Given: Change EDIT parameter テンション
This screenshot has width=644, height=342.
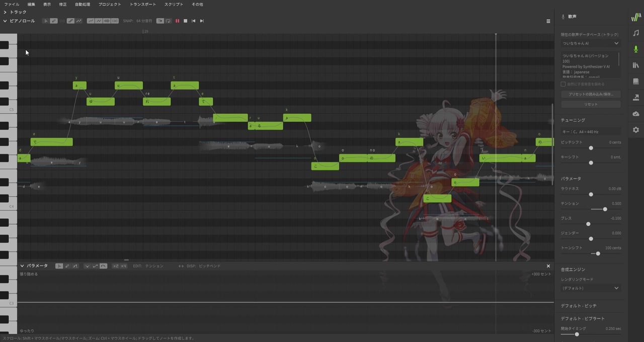Looking at the screenshot, I should click(x=154, y=266).
